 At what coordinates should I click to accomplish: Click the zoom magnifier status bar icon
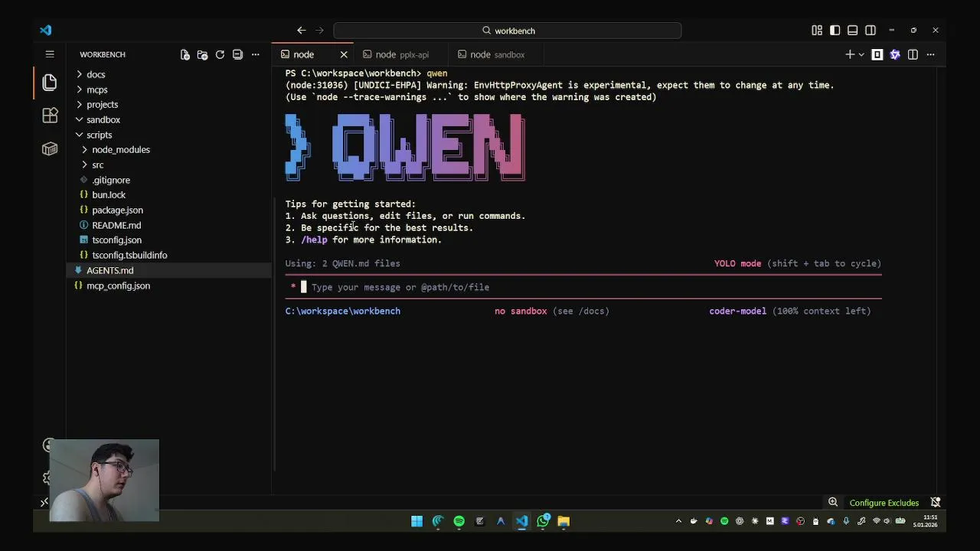tap(833, 502)
